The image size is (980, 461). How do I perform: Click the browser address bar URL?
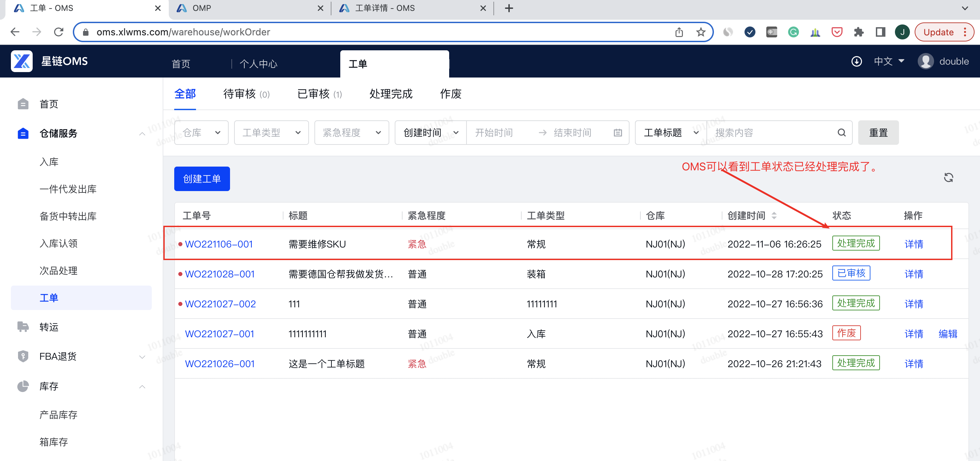pyautogui.click(x=183, y=32)
